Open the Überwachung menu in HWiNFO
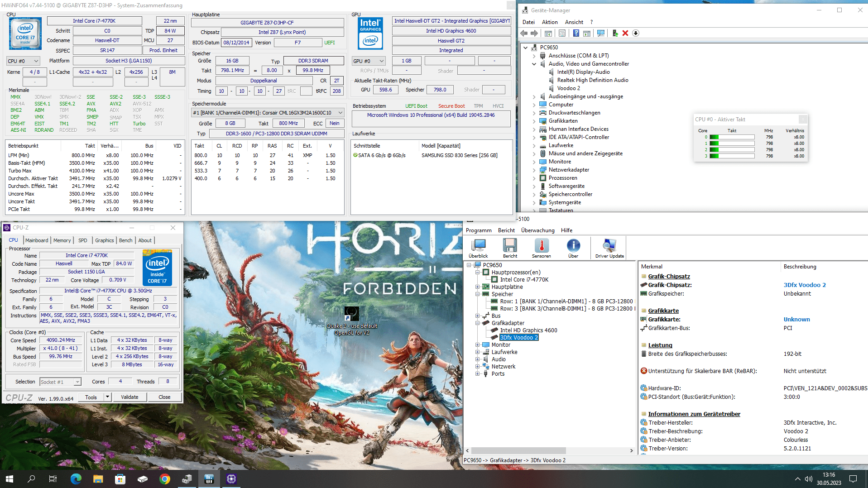 pyautogui.click(x=537, y=230)
